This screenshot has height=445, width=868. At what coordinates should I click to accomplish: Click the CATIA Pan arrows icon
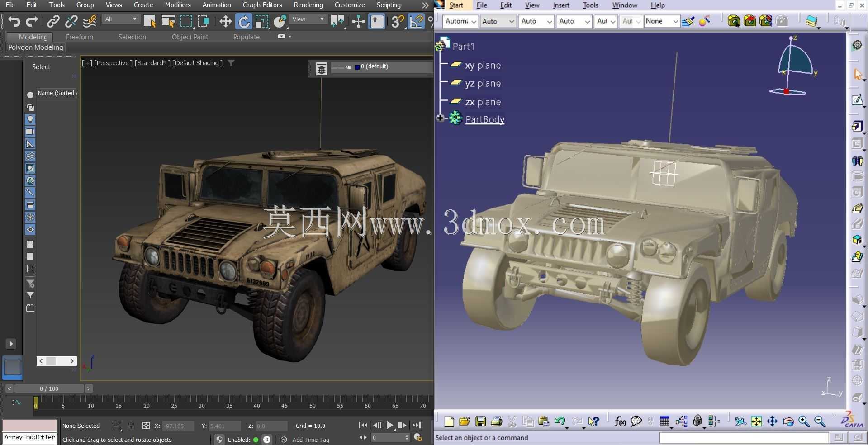[x=772, y=421]
